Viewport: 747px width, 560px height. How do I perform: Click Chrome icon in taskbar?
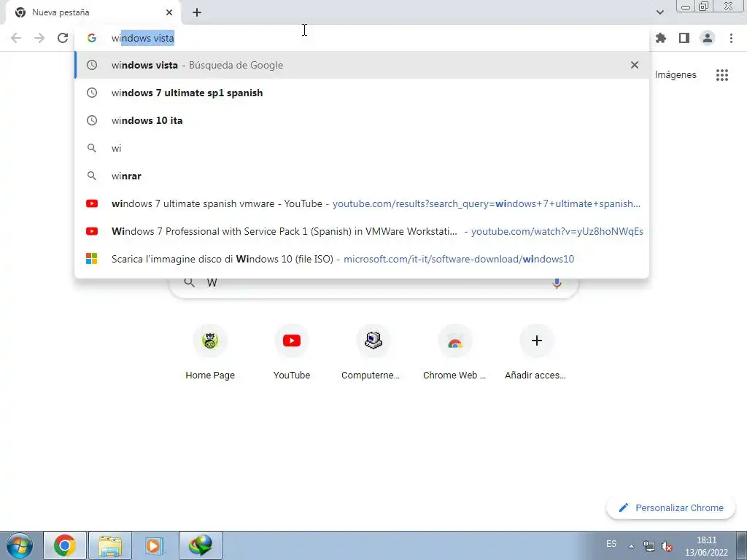tap(65, 545)
